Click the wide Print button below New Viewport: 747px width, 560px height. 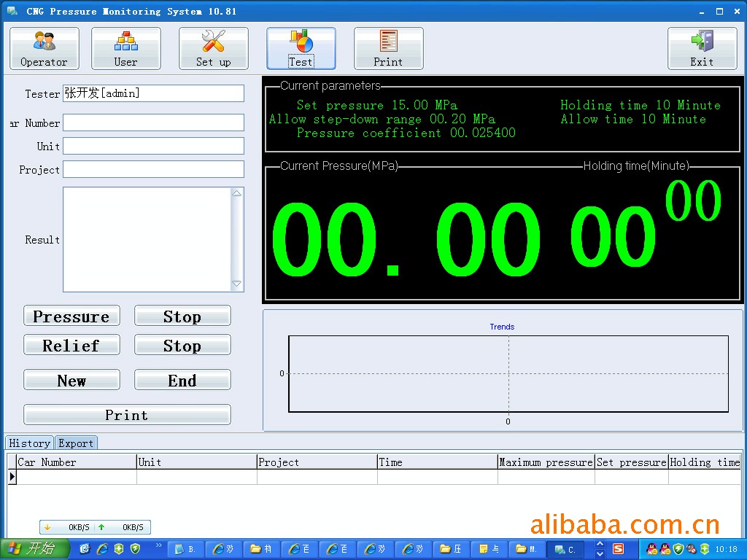click(x=127, y=414)
